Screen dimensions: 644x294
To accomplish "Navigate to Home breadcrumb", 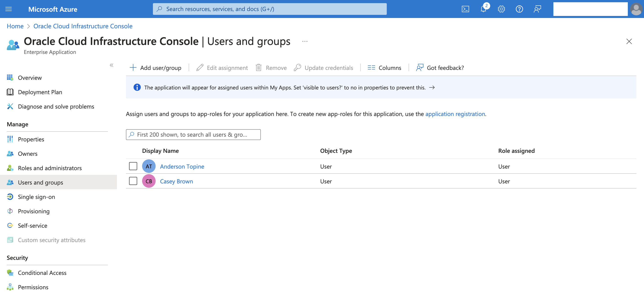I will click(x=15, y=26).
